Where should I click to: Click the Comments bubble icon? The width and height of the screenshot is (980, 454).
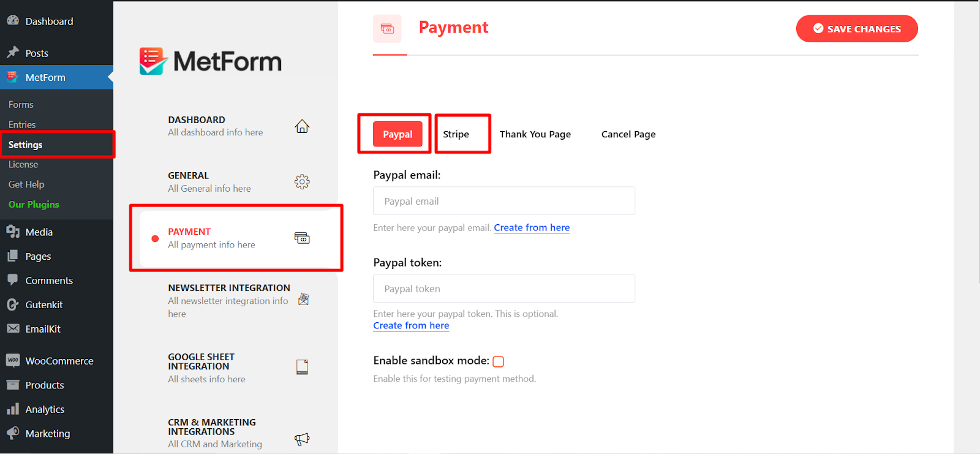[13, 280]
